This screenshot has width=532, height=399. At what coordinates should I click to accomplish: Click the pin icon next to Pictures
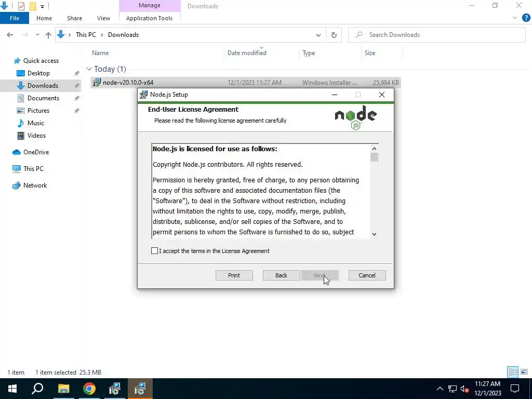(77, 111)
